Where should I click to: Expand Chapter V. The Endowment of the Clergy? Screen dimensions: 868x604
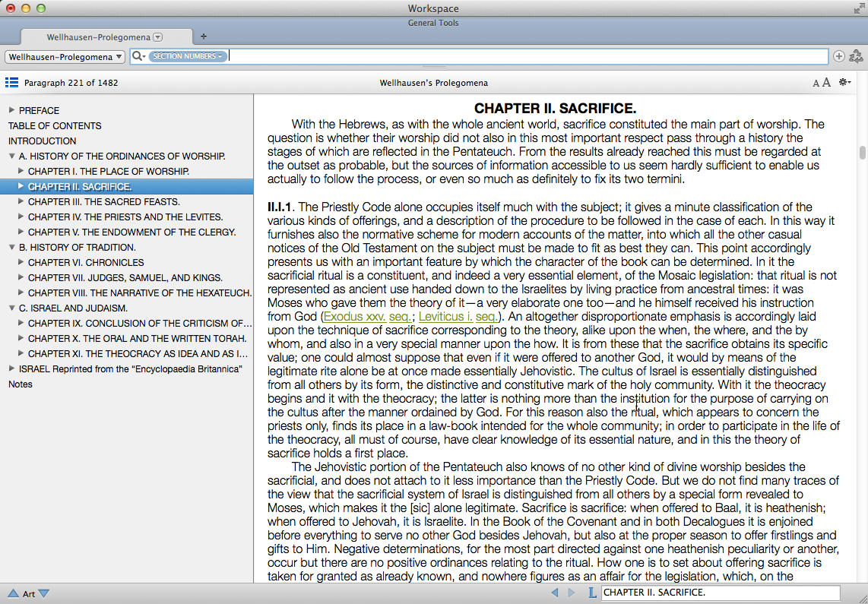(x=21, y=232)
